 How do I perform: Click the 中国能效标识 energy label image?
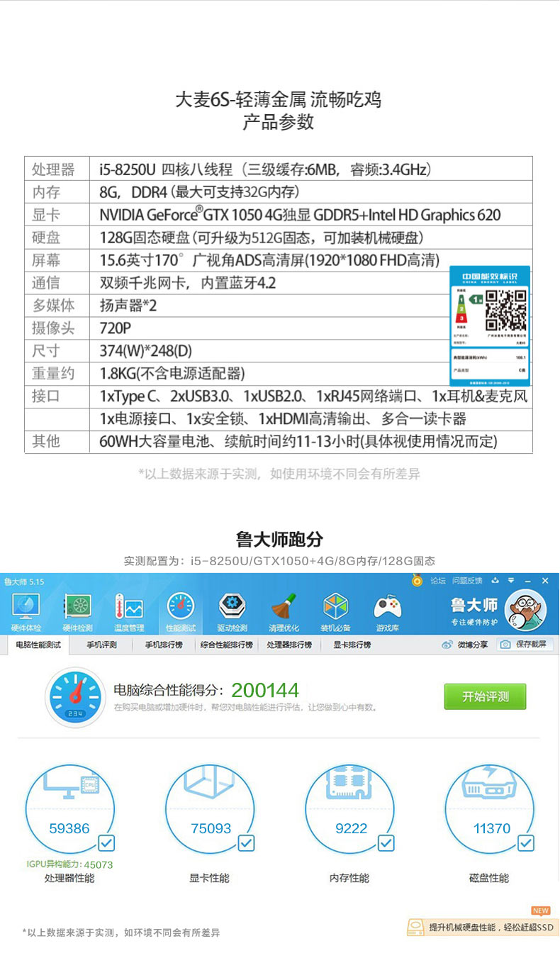(490, 325)
